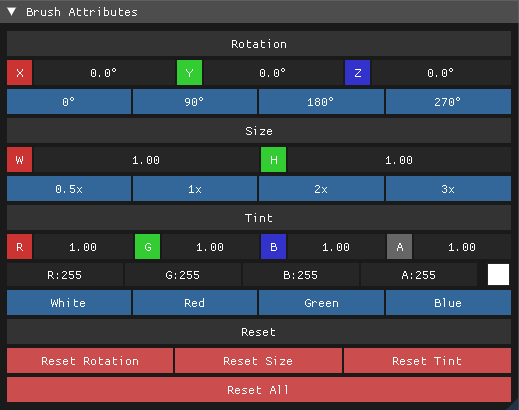The width and height of the screenshot is (519, 410).
Task: Click the B:255 color value field
Action: point(301,275)
